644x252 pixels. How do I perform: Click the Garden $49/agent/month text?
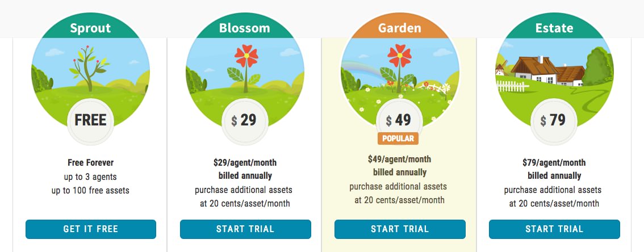399,159
